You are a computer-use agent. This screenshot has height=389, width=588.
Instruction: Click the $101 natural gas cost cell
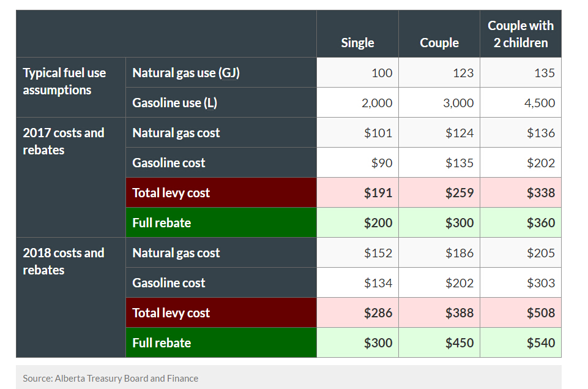coord(357,132)
